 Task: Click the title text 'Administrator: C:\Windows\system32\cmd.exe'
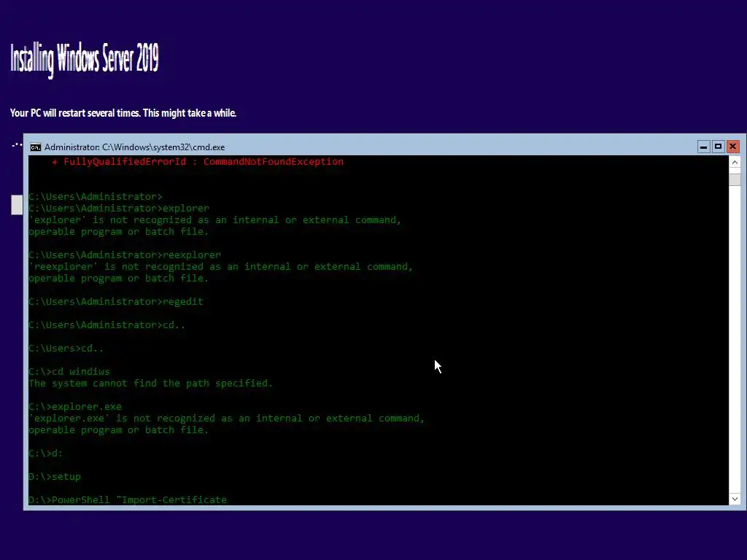click(x=135, y=147)
